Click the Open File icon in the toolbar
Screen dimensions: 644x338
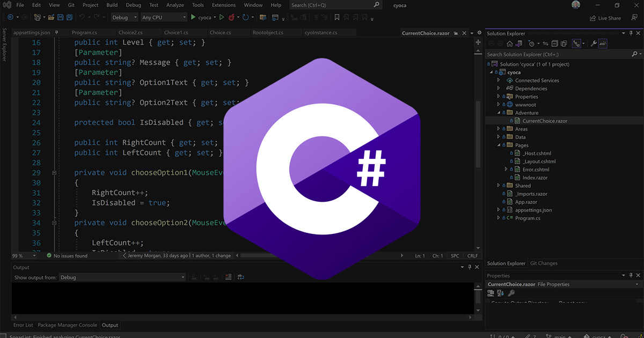[x=52, y=17]
